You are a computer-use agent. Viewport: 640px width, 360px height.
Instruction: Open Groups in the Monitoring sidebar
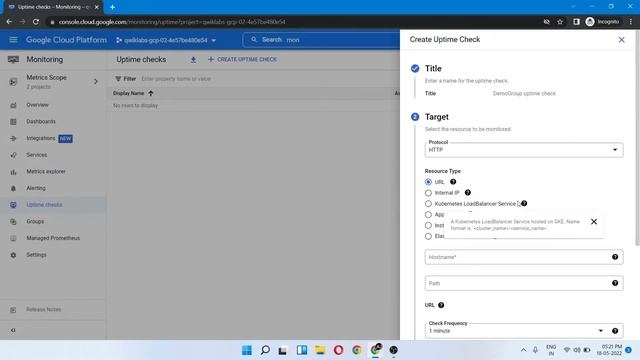coord(35,222)
